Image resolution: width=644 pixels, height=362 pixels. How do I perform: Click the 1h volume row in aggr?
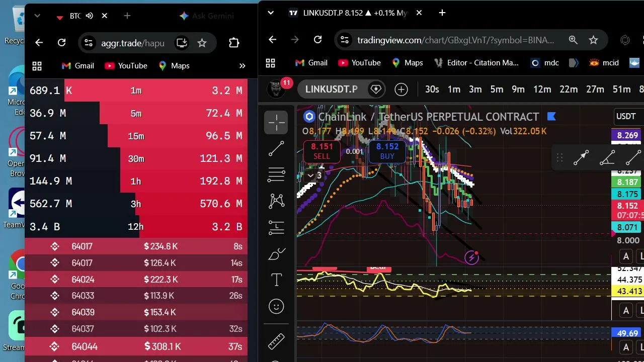[x=136, y=181]
